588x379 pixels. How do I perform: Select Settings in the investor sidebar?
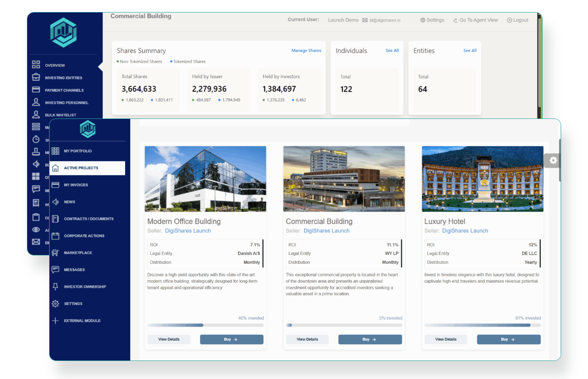(x=73, y=304)
